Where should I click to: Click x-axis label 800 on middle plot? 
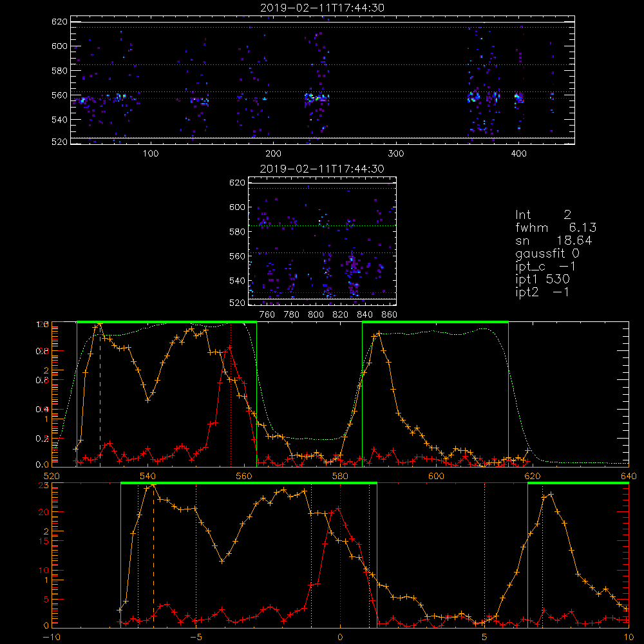click(x=316, y=315)
